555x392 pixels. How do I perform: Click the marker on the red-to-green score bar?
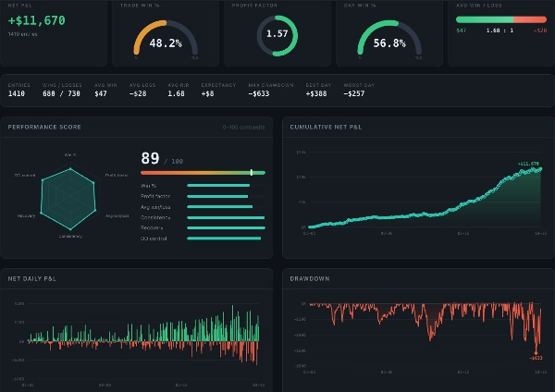point(252,172)
